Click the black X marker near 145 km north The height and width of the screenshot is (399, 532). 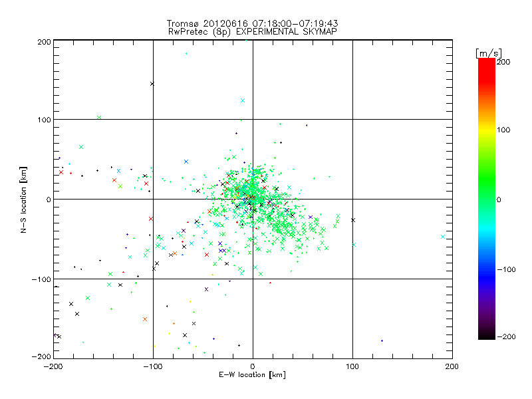click(152, 84)
